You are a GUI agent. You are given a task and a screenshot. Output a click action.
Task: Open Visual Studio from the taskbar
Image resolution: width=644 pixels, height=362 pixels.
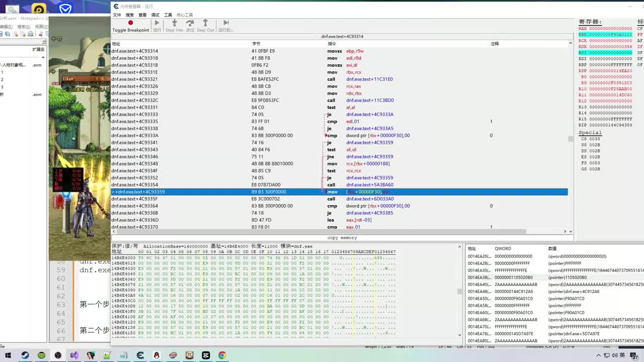74,355
